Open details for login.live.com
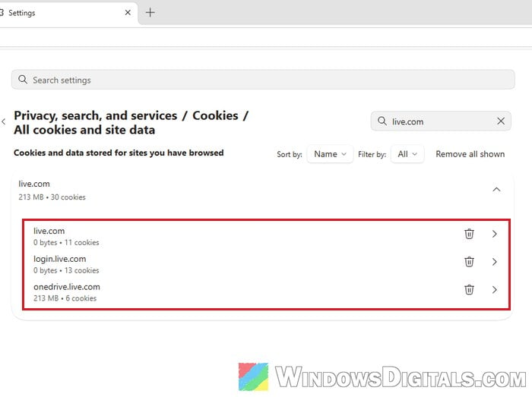 click(x=495, y=262)
